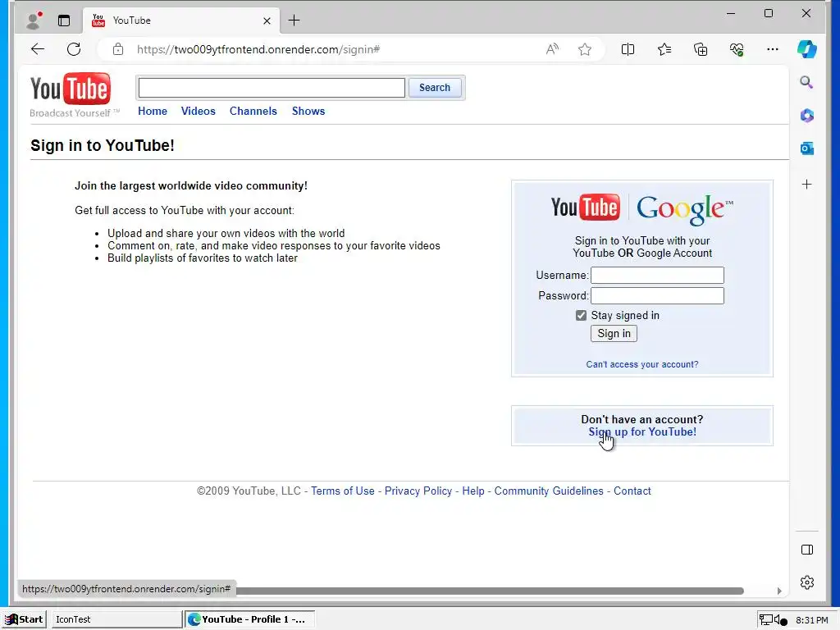Image resolution: width=840 pixels, height=630 pixels.
Task: Switch to IconTest taskbar item
Action: (116, 619)
